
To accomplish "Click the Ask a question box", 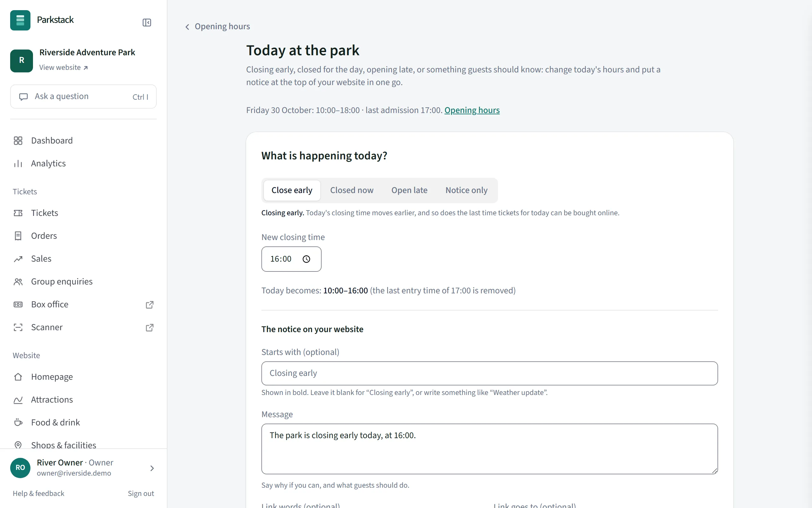I will point(83,97).
